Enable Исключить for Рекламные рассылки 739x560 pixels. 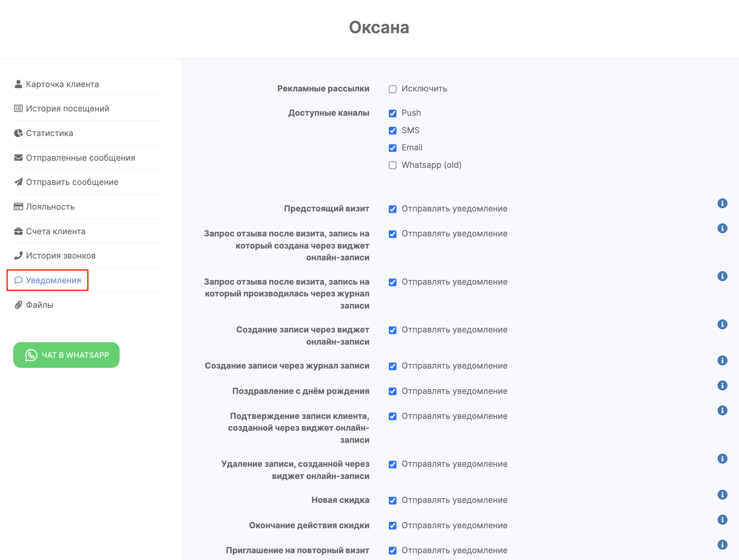click(393, 89)
